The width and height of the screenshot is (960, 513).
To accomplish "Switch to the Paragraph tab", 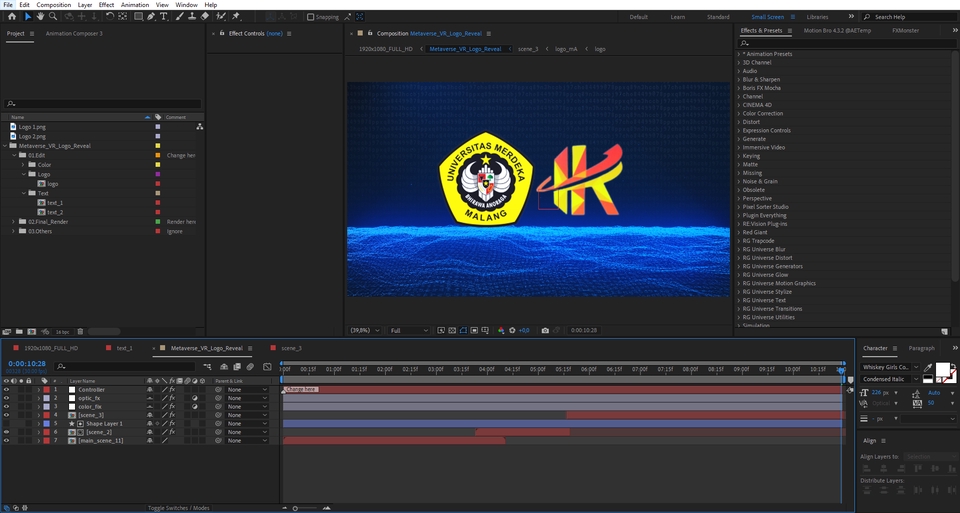I will (921, 348).
